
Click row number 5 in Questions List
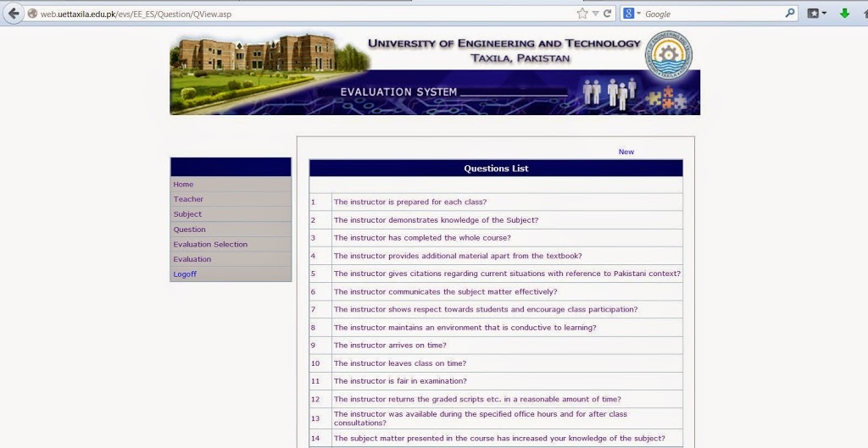tap(313, 274)
